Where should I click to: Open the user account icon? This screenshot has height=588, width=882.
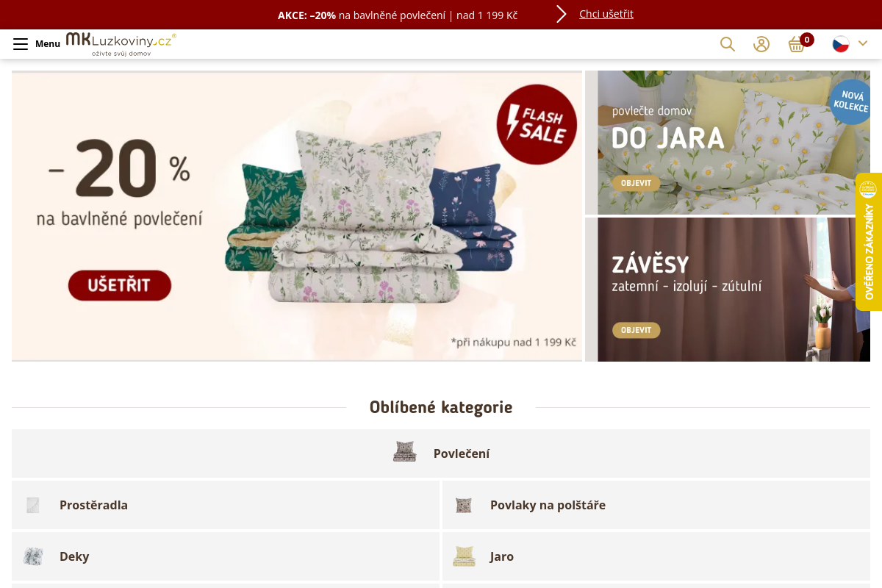click(x=761, y=44)
